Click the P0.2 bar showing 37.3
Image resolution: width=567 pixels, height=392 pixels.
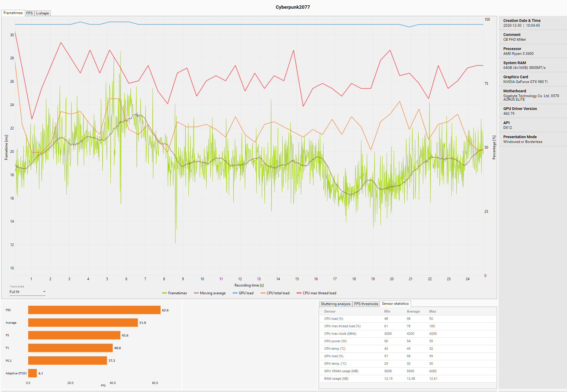(67, 360)
